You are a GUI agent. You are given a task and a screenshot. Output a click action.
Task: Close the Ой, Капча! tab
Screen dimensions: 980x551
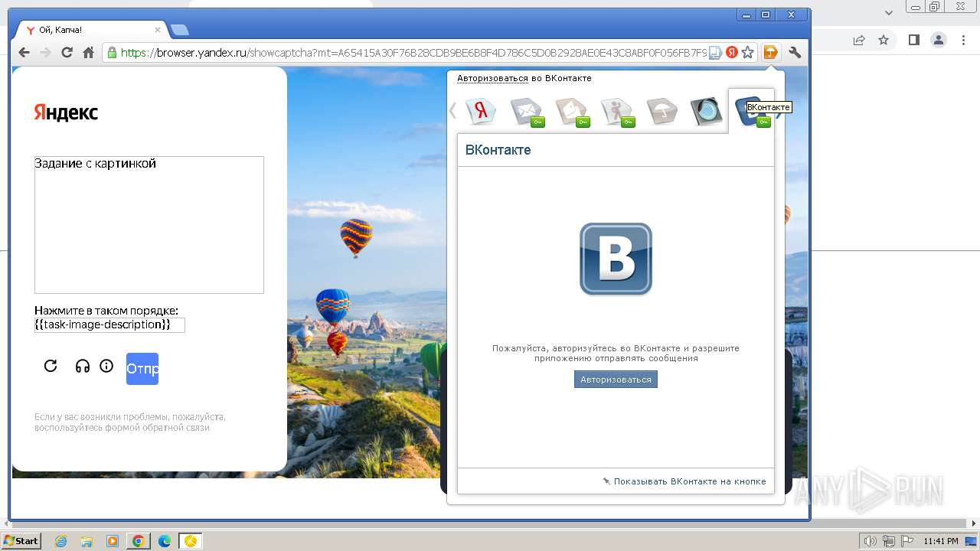[158, 30]
